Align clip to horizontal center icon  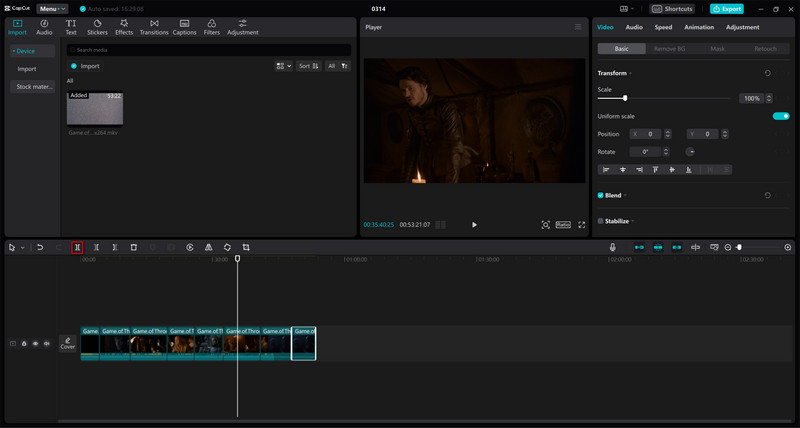pyautogui.click(x=623, y=170)
